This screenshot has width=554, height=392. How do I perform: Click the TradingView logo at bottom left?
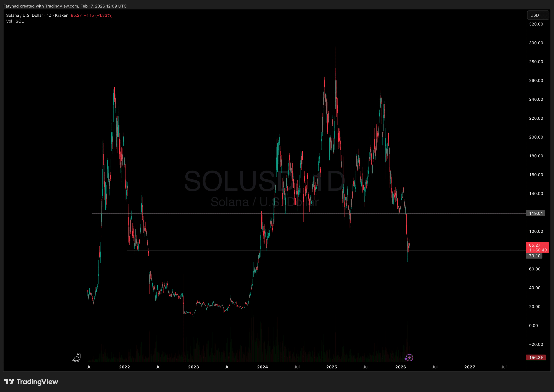(31, 382)
